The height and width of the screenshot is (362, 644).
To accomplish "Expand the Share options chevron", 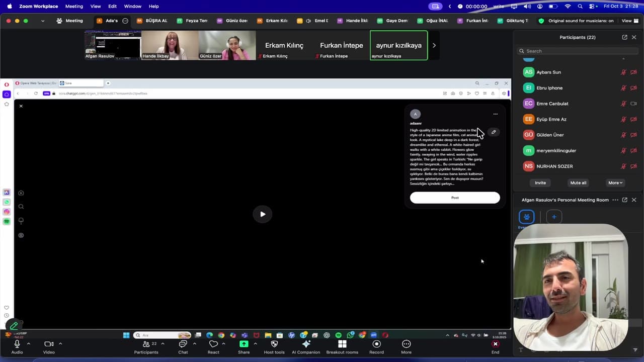I will click(255, 344).
